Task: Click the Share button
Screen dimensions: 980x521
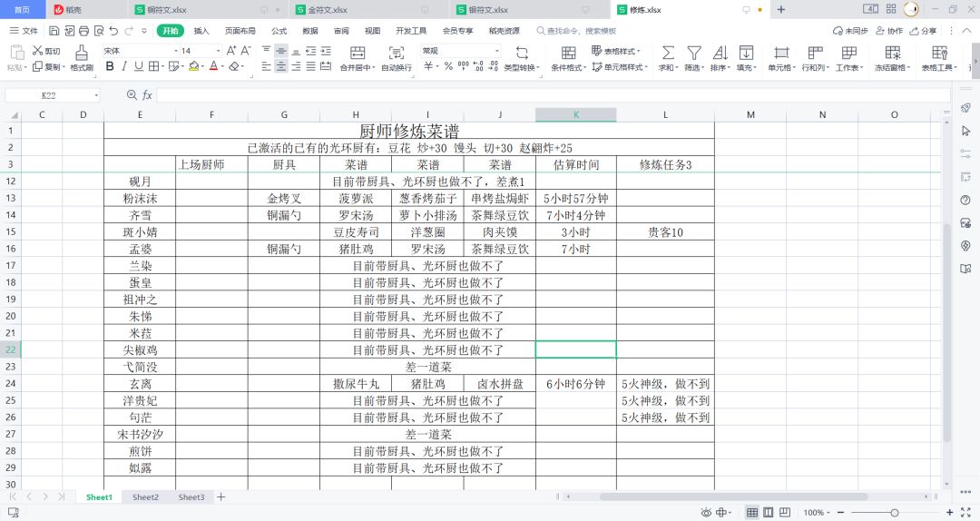Action: 923,31
